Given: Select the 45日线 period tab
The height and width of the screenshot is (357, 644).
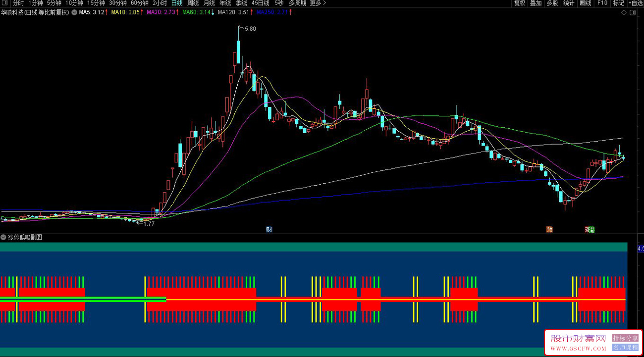Looking at the screenshot, I should 261,3.
